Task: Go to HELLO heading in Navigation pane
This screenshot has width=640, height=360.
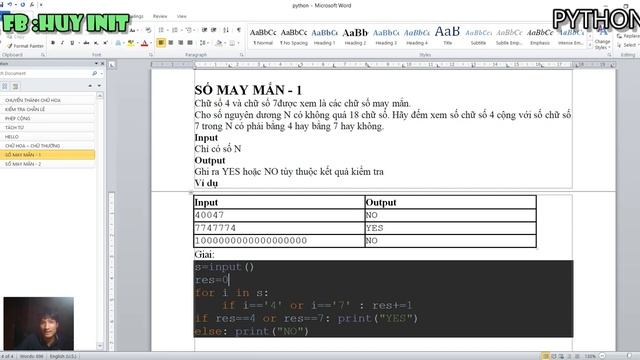Action: (x=47, y=136)
